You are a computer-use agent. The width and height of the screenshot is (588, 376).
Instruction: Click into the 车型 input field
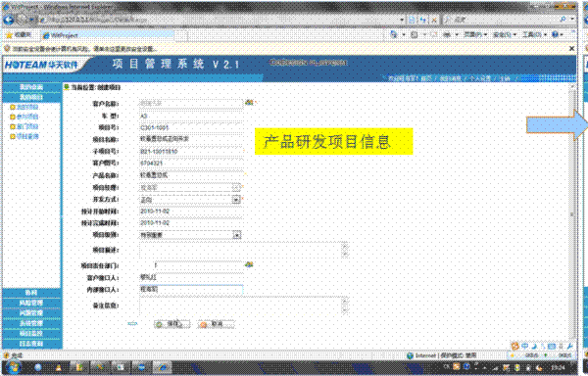[191, 117]
